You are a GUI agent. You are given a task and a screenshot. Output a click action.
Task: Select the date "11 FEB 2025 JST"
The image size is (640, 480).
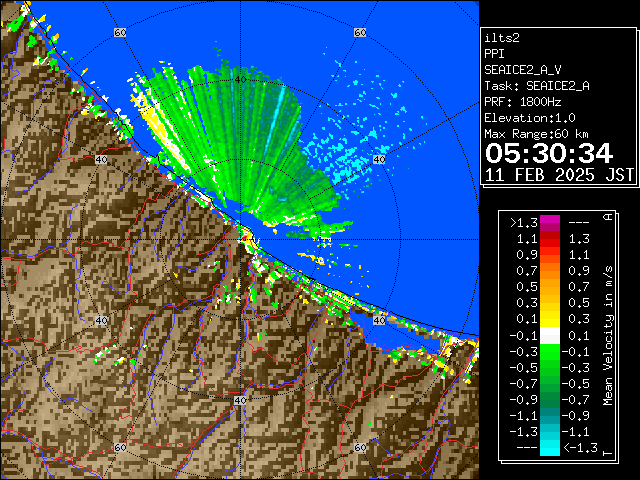[559, 175]
